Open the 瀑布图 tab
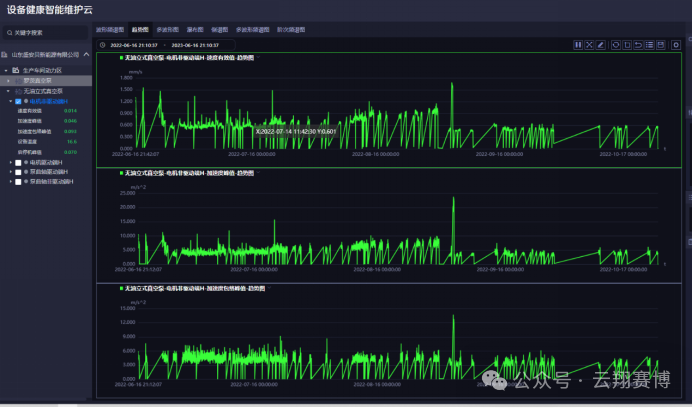Image resolution: width=693 pixels, height=408 pixels. tap(195, 30)
